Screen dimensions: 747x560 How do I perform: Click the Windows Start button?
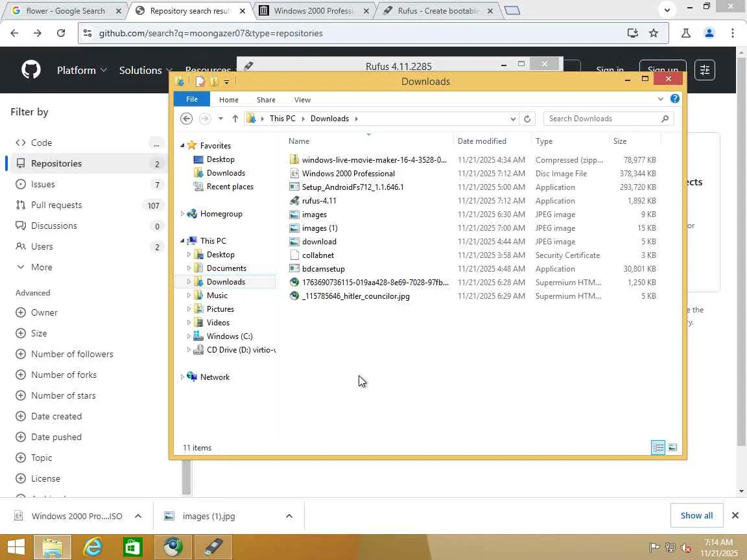(16, 547)
